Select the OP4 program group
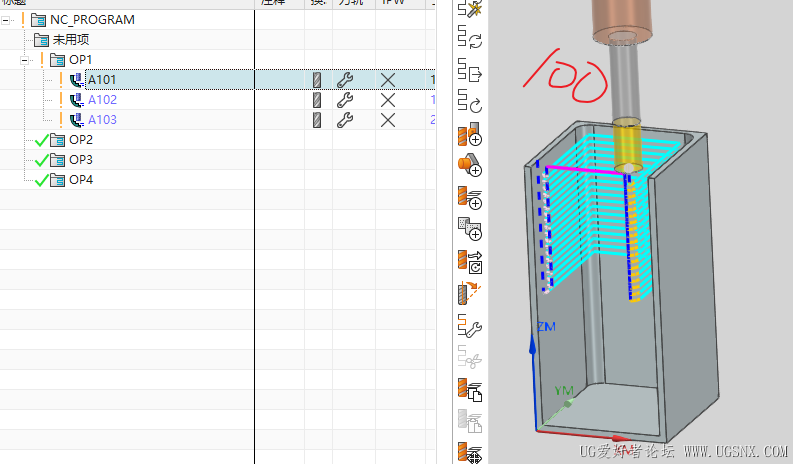This screenshot has width=793, height=464. point(80,180)
